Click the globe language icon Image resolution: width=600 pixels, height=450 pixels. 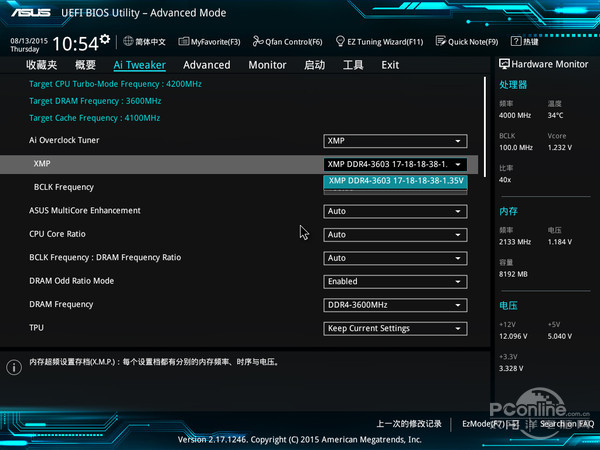point(128,41)
